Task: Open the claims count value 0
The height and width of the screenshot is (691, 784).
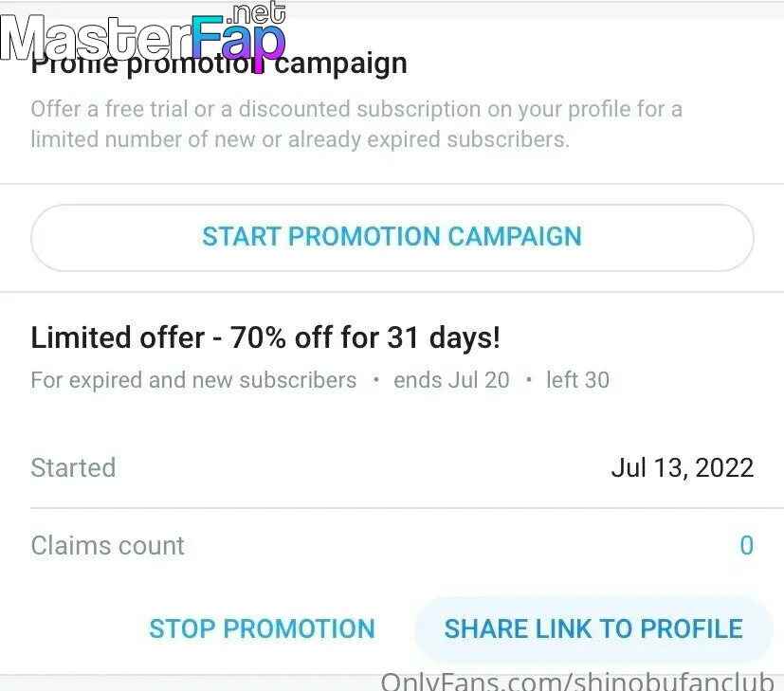Action: point(746,545)
